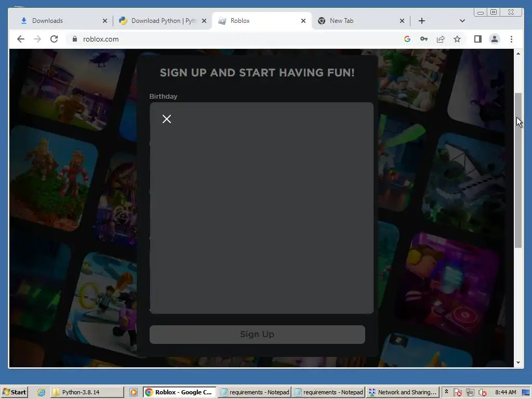Open second requirements - Notepad taskbar item
532x399 pixels.
coord(328,392)
